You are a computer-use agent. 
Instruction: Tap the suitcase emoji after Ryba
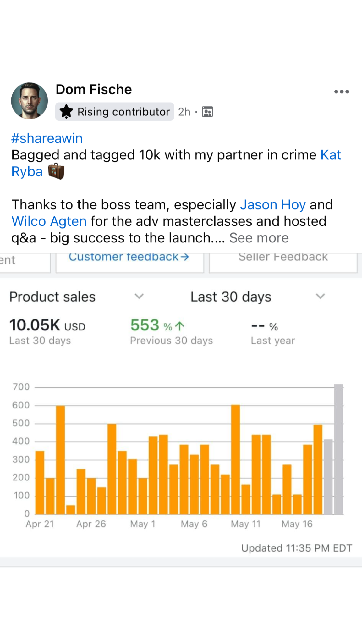[56, 171]
